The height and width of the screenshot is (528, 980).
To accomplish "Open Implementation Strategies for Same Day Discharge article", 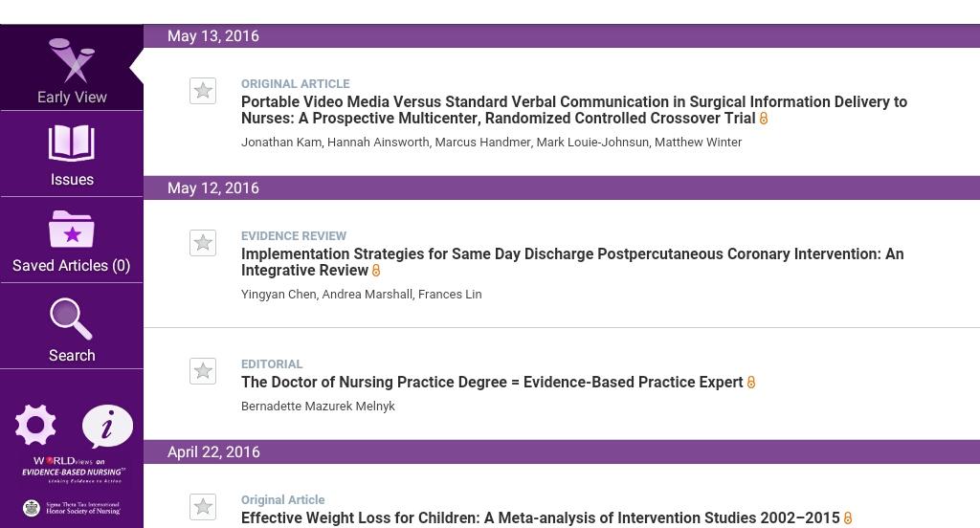I will coord(571,262).
